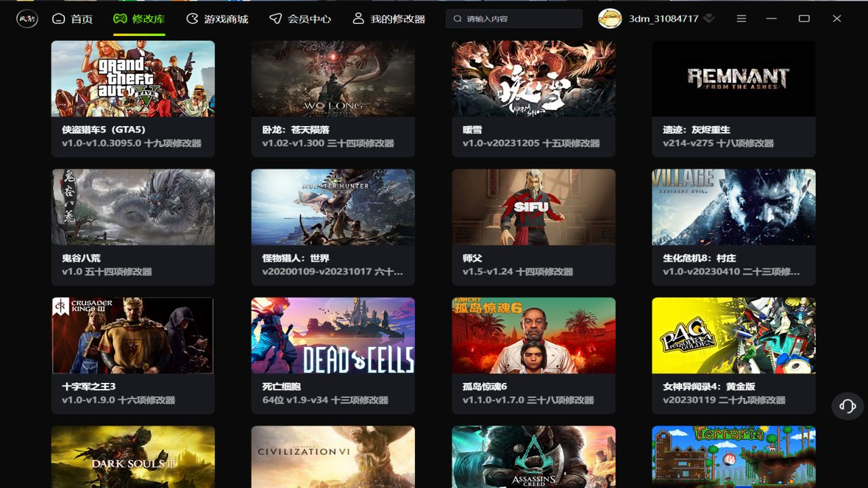Viewport: 868px width, 488px height.
Task: Choose the Persona 4 Golden cover
Action: (734, 335)
